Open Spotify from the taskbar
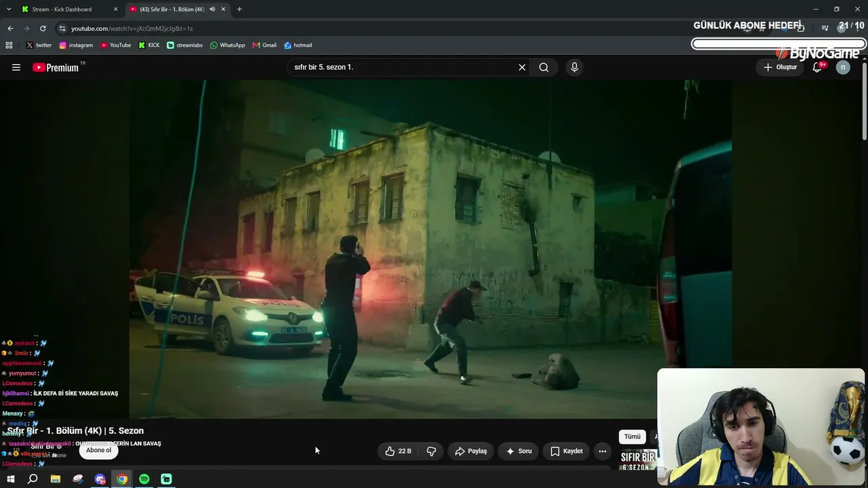 (144, 479)
